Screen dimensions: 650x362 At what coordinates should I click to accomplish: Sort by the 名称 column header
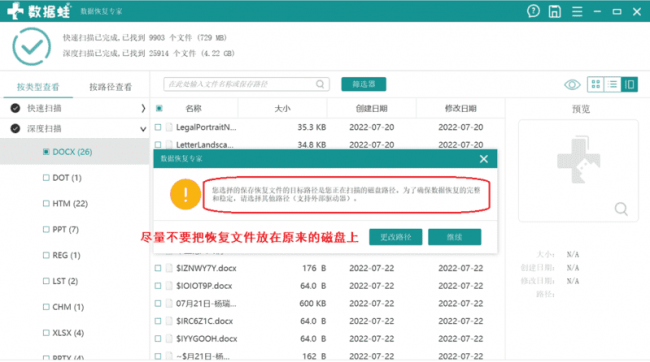(194, 108)
